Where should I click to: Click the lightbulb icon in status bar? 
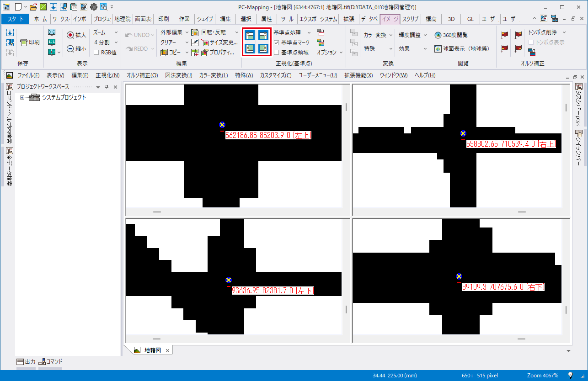pos(571,375)
